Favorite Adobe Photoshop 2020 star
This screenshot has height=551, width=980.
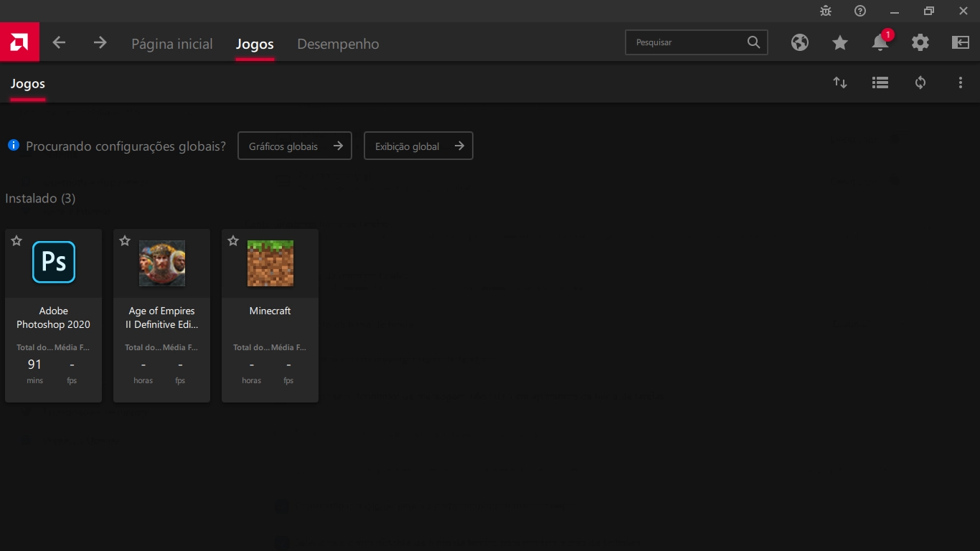point(17,241)
